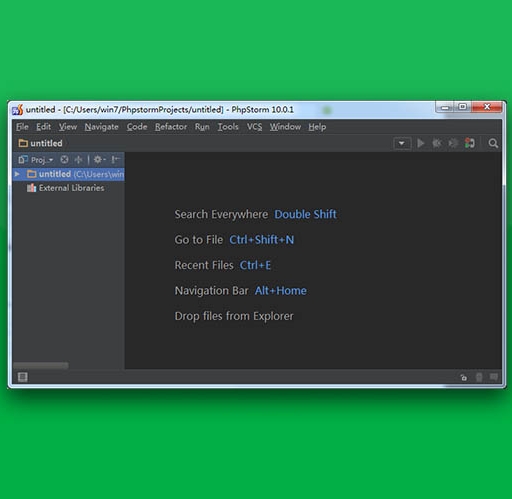Click the Project panel horizontal scrollbar
Image resolution: width=512 pixels, height=499 pixels.
click(41, 366)
